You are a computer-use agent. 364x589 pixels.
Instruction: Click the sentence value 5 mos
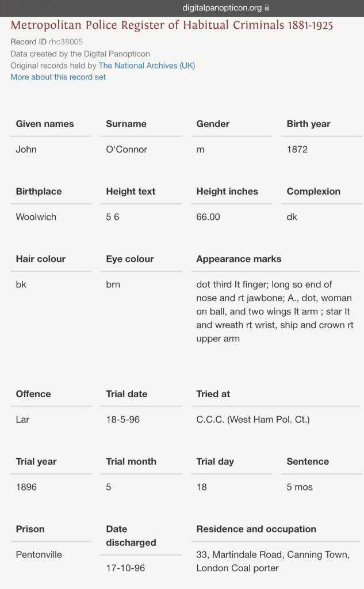(300, 487)
